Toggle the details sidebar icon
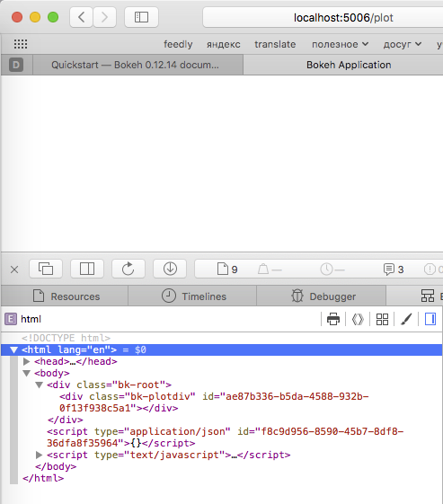Viewport: 443px width, 504px height. pyautogui.click(x=430, y=319)
